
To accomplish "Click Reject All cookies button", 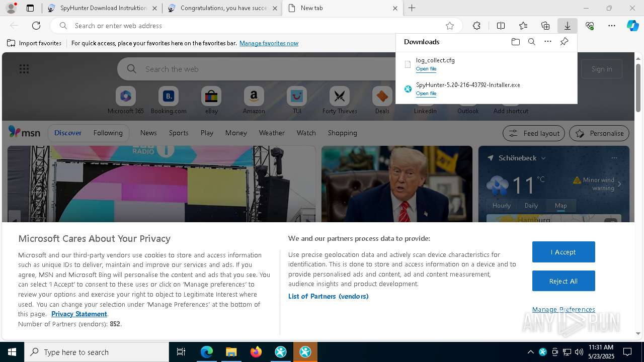I will (563, 281).
